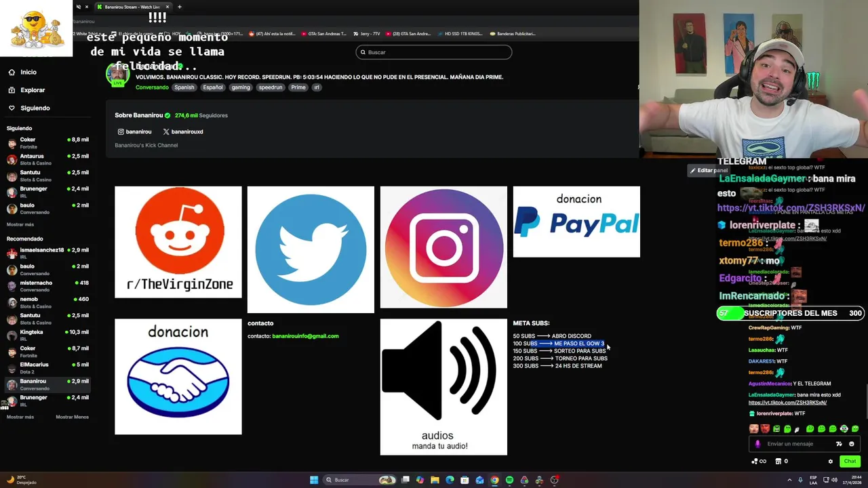The width and height of the screenshot is (868, 488).
Task: Open the PayPal donacion panel
Action: [576, 222]
